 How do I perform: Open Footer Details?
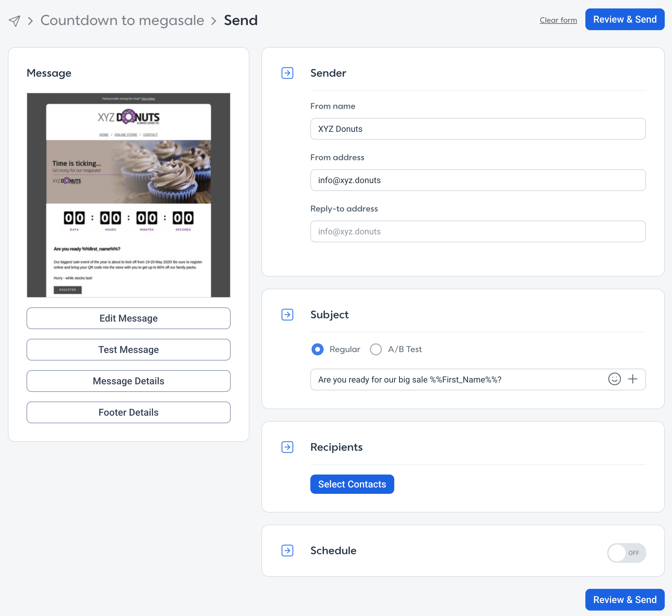tap(128, 412)
